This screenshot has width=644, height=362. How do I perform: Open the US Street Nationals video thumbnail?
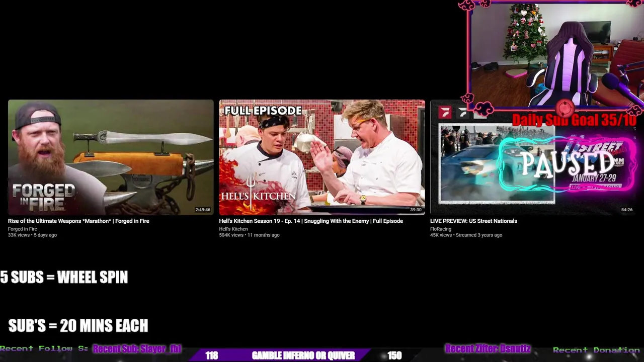click(x=533, y=157)
